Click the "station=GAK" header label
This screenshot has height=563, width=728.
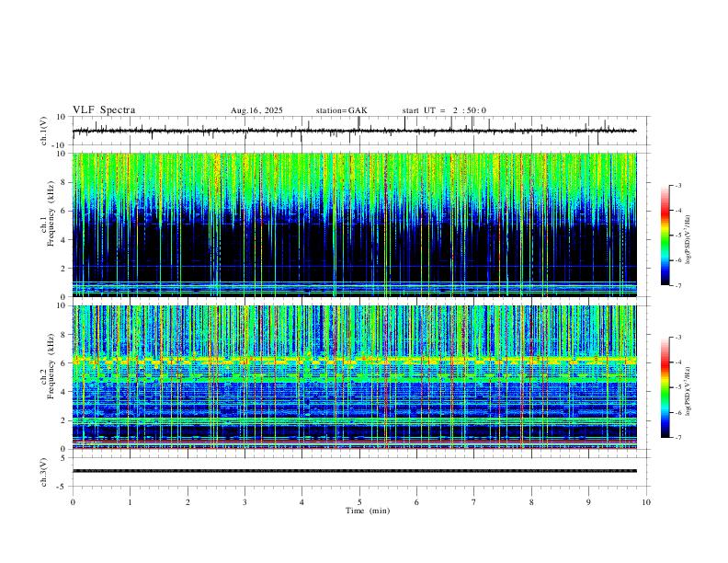coord(341,110)
